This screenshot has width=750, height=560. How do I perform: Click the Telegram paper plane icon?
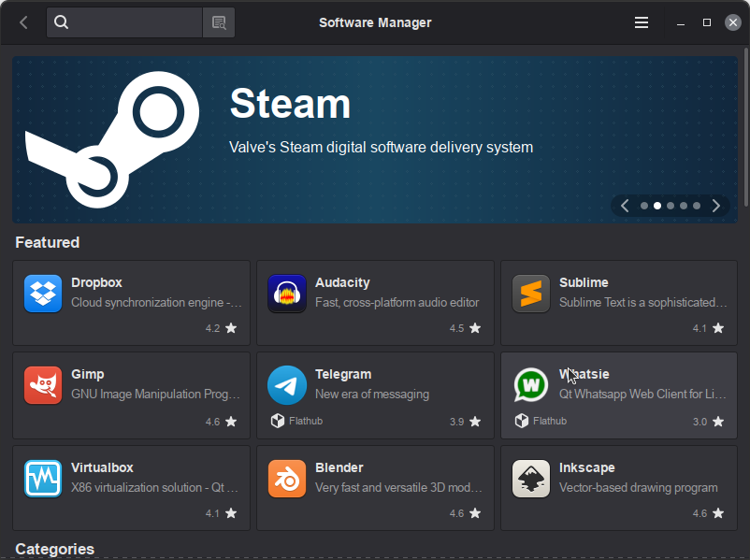click(x=287, y=385)
